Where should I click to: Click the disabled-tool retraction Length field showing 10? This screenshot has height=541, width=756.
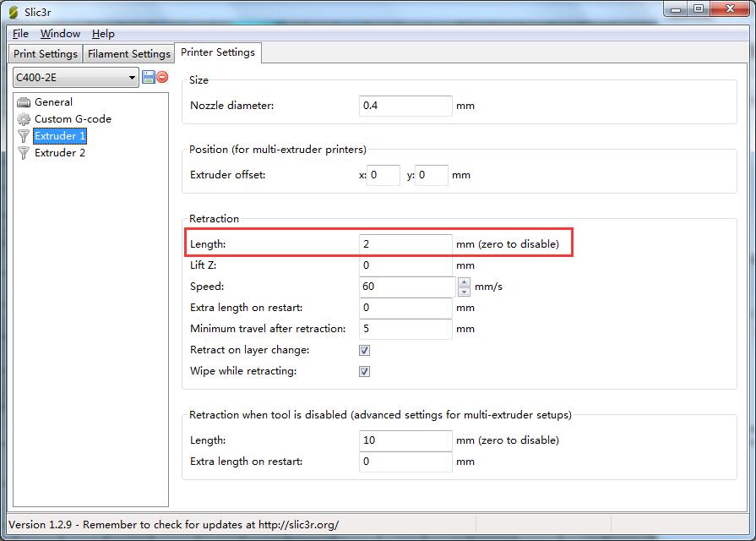point(405,440)
